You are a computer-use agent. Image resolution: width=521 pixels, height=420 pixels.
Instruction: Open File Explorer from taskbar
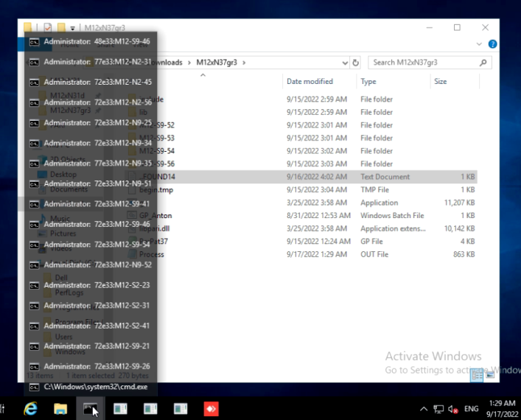pos(60,409)
